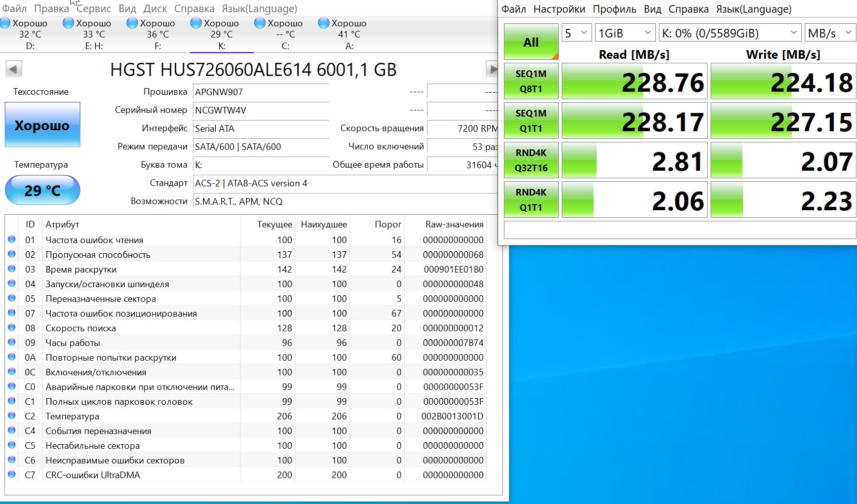Click the next disk right arrow
Viewport: 857px width, 504px height.
(x=491, y=69)
